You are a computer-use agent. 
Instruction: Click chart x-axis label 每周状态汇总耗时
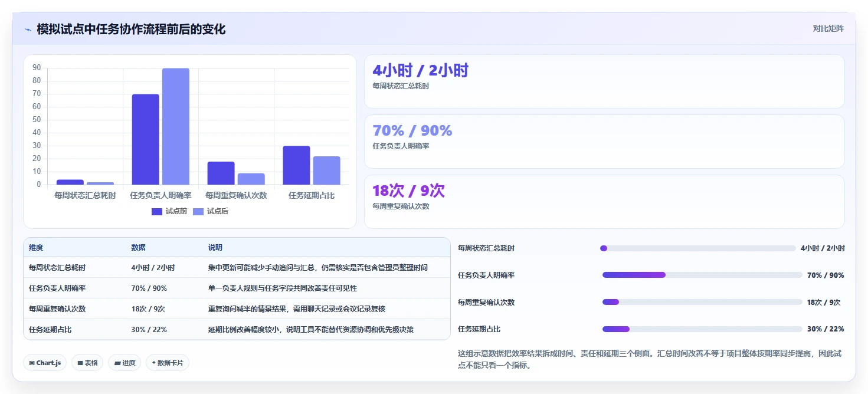tap(85, 195)
